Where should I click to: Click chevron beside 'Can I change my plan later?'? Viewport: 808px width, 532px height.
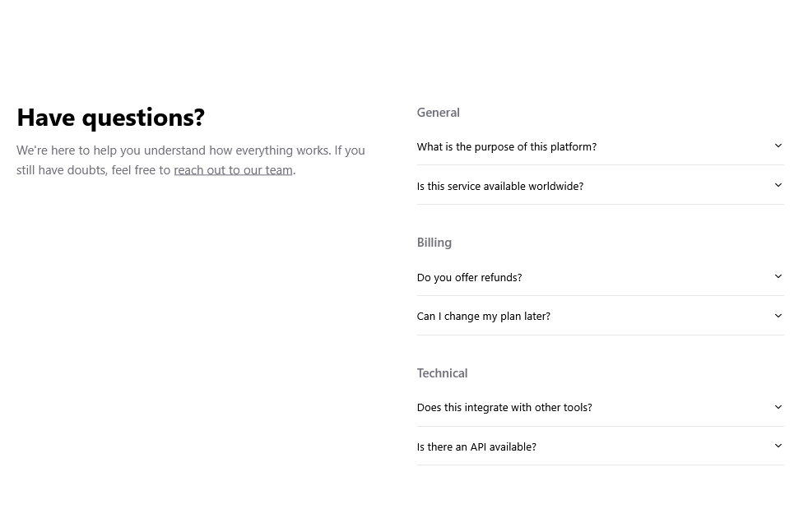[x=778, y=316]
